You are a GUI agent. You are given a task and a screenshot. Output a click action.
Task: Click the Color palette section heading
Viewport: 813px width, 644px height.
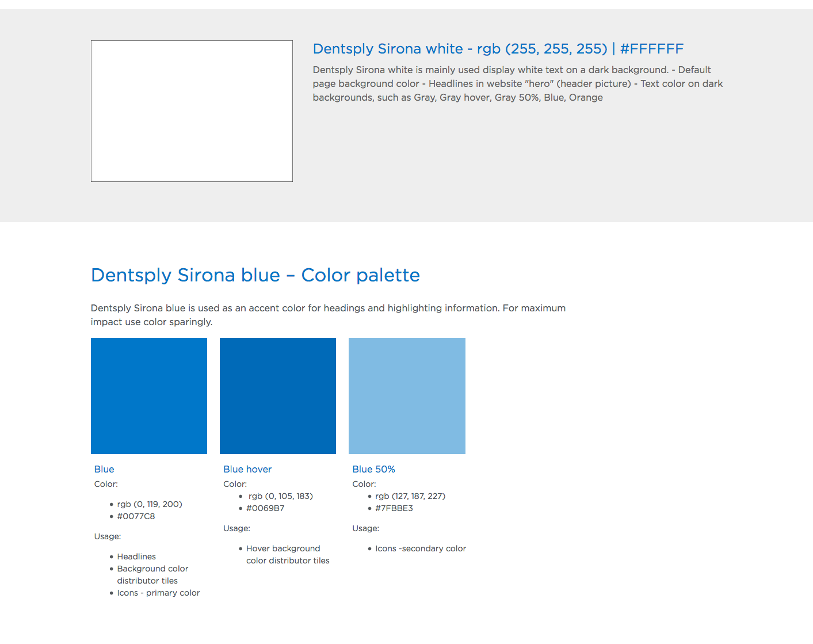tap(255, 275)
